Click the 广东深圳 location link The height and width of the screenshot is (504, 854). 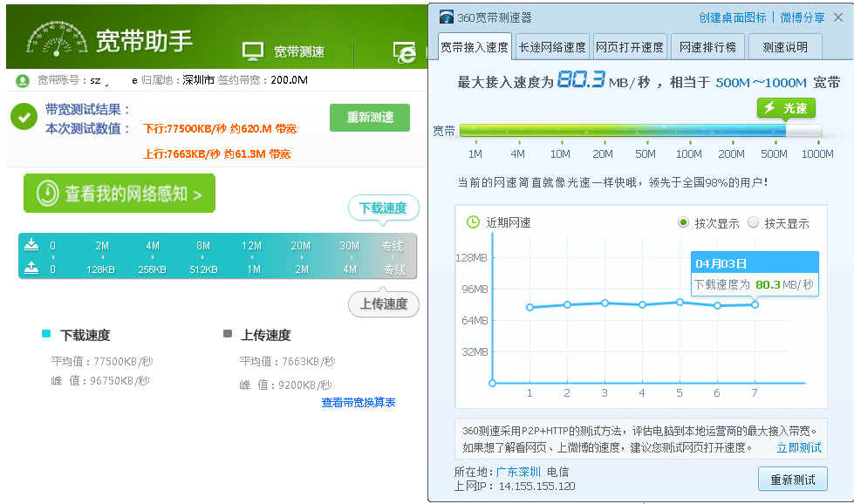coord(518,472)
